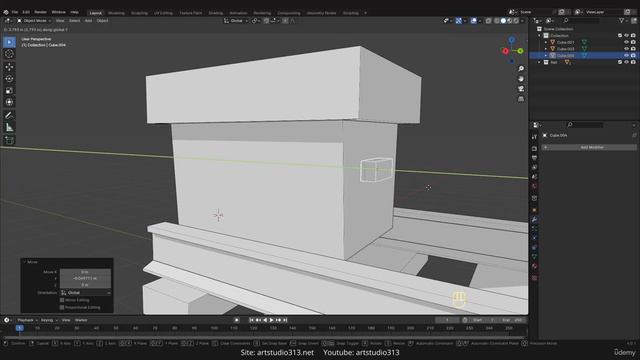Open Object properties orange square tab
The width and height of the screenshot is (640, 360).
(534, 210)
